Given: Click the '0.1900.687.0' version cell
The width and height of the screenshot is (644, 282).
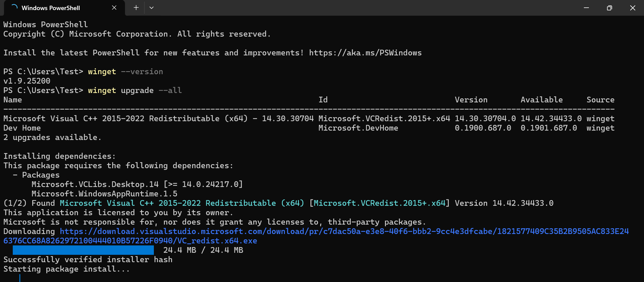Looking at the screenshot, I should click(x=483, y=128).
